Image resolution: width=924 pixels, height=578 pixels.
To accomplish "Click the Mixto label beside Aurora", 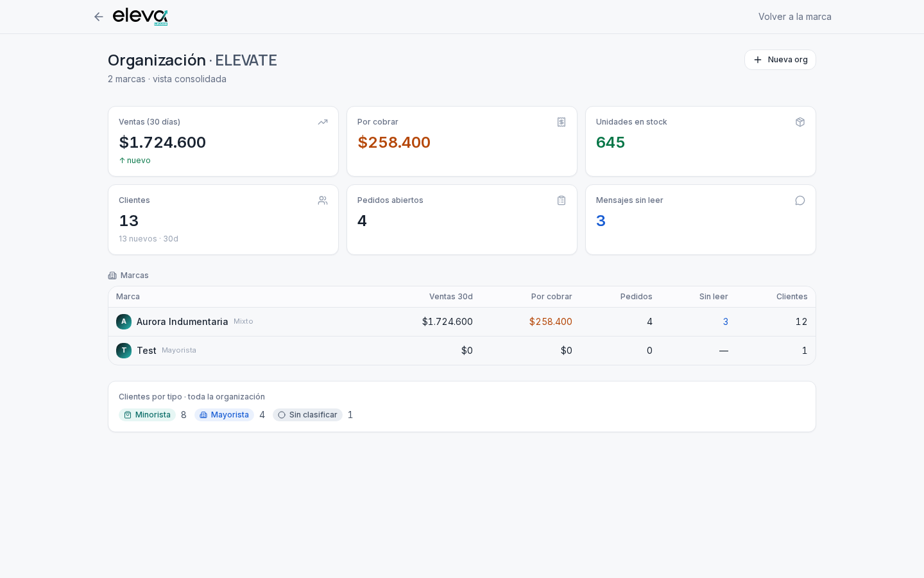I will click(x=243, y=321).
